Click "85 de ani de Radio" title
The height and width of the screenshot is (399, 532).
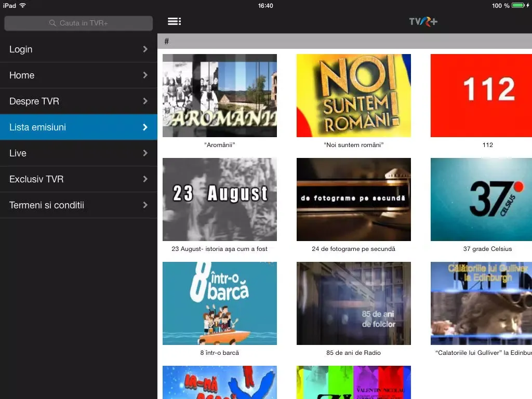coord(353,353)
